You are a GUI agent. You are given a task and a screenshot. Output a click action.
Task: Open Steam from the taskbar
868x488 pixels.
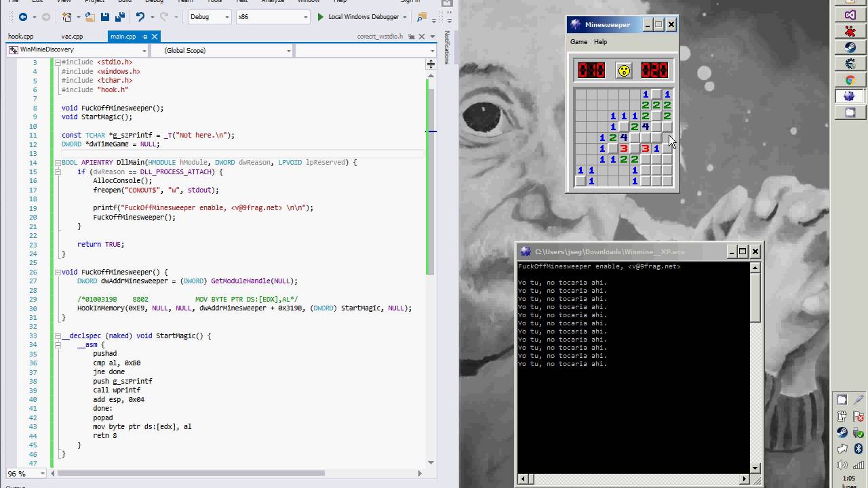[x=850, y=47]
